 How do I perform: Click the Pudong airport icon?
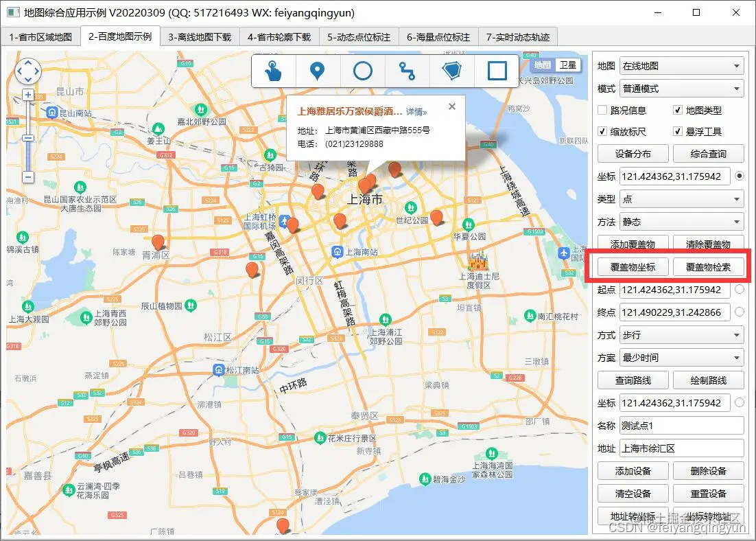pyautogui.click(x=564, y=253)
